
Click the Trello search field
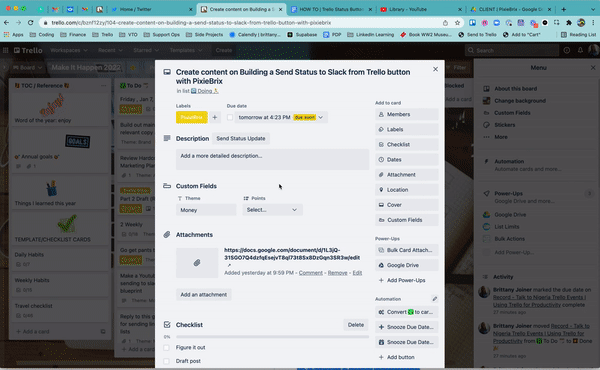click(x=512, y=50)
